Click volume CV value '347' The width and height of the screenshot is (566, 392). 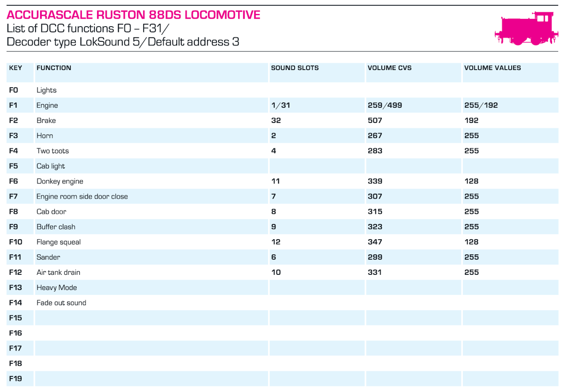[375, 242]
